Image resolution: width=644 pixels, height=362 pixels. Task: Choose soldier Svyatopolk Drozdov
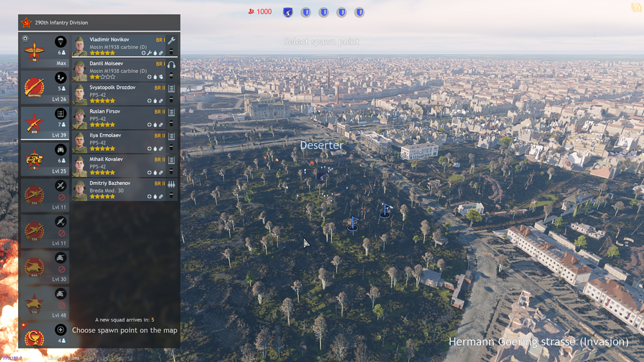pyautogui.click(x=119, y=94)
